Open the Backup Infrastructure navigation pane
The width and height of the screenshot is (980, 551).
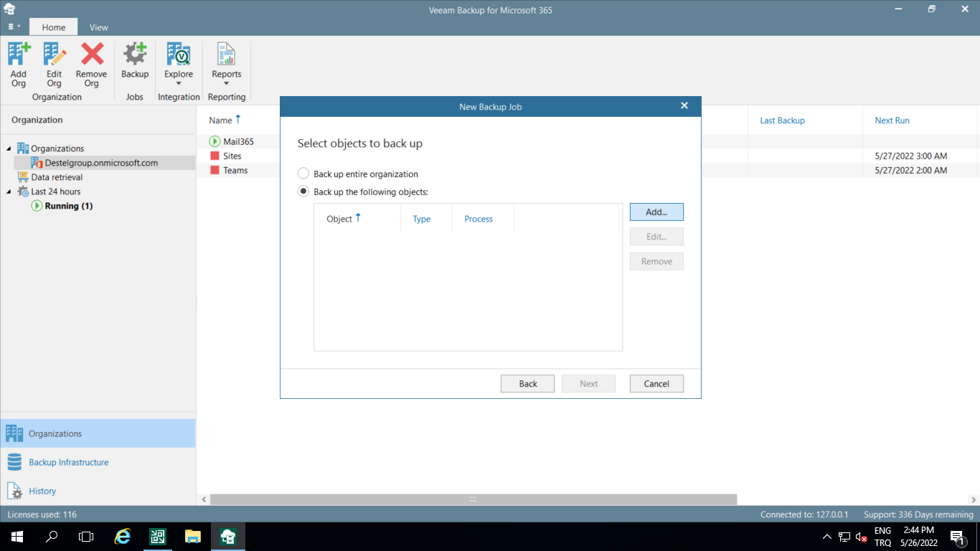pyautogui.click(x=98, y=462)
